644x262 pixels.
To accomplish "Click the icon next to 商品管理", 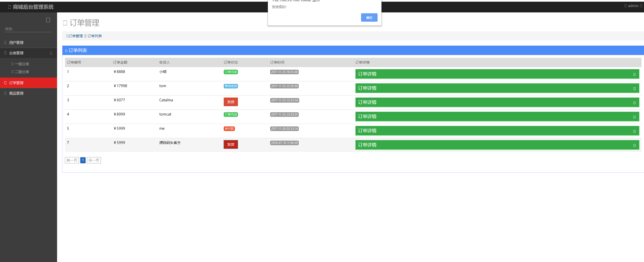I will tap(5, 93).
